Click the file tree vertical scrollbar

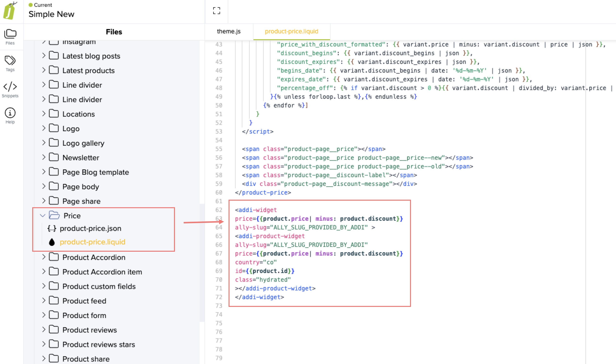coord(202,262)
